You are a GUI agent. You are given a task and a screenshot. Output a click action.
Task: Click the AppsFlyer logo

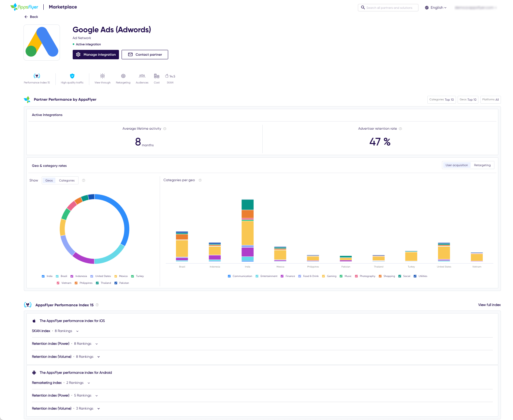(x=24, y=7)
